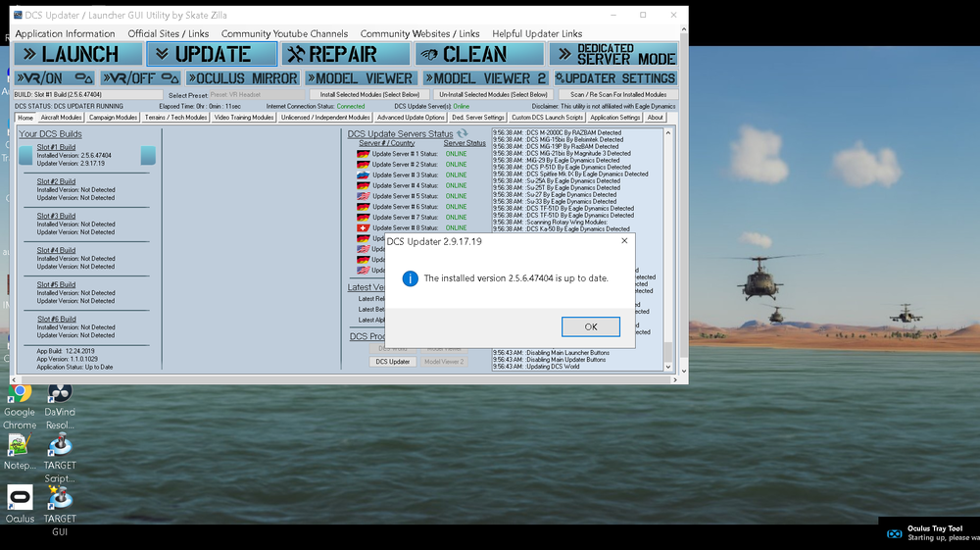The image size is (980, 550).
Task: Click the blue info icon in dialog
Action: 410,278
